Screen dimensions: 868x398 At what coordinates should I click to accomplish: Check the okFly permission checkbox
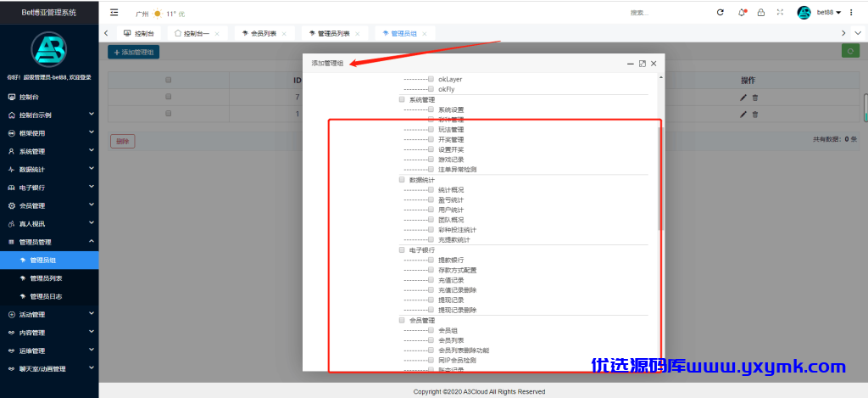point(431,89)
